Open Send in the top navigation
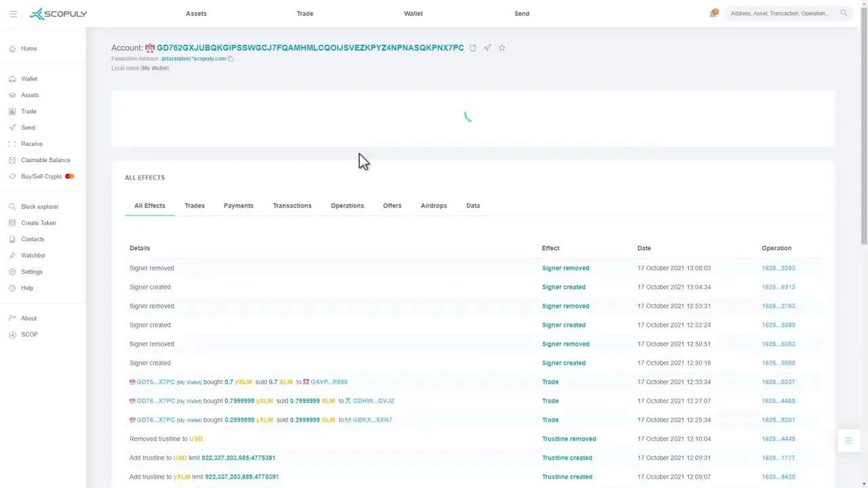 coord(522,14)
